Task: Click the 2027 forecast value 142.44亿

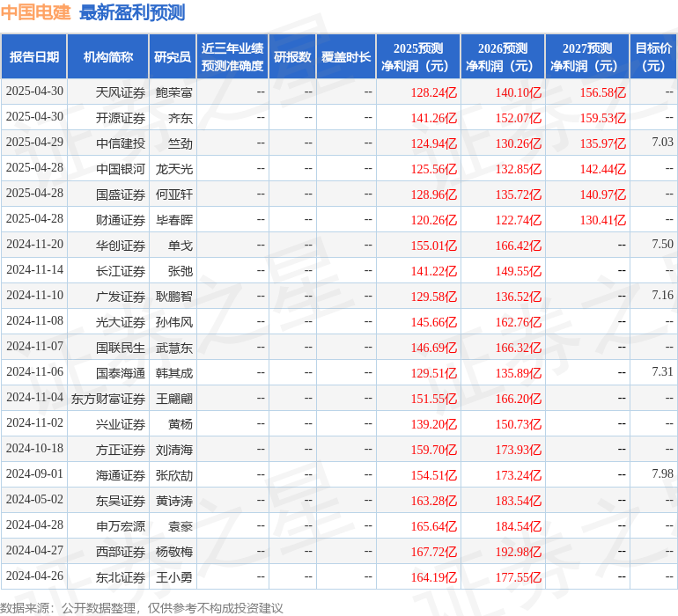Action: pyautogui.click(x=603, y=169)
